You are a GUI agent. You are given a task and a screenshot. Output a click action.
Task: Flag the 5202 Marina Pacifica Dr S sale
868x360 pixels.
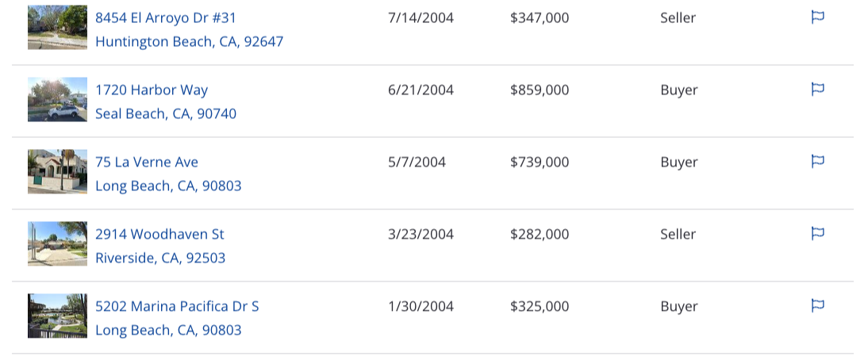818,305
